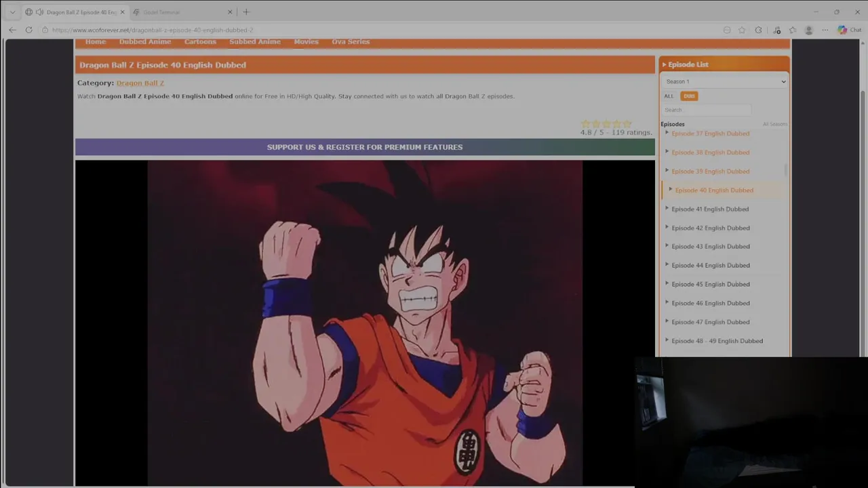Open Episode 45 English Dubbed
The height and width of the screenshot is (488, 868).
pos(710,285)
